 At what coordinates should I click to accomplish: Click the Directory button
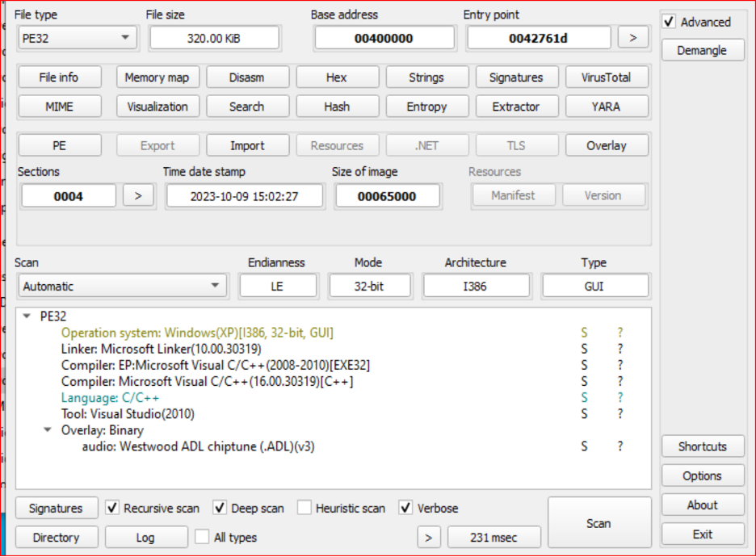(57, 538)
